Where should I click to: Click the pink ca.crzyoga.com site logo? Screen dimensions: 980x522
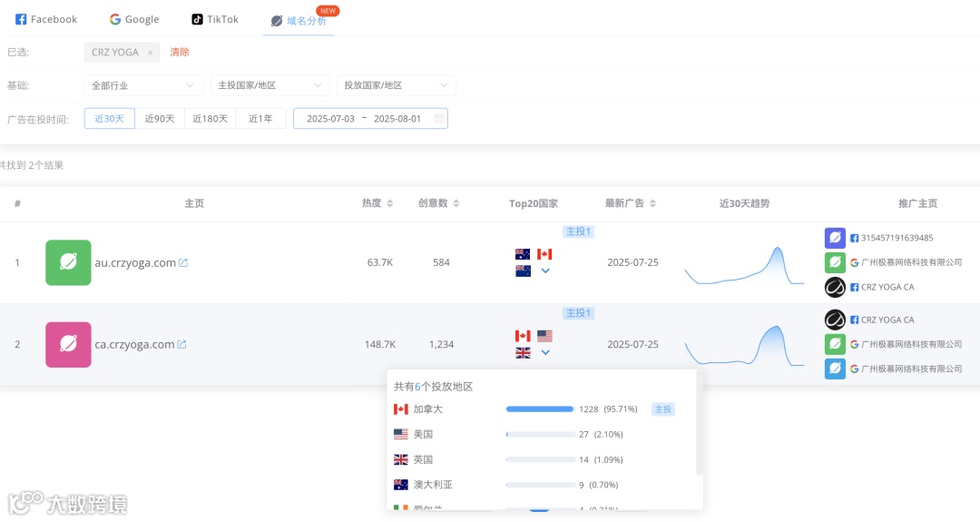(x=68, y=344)
